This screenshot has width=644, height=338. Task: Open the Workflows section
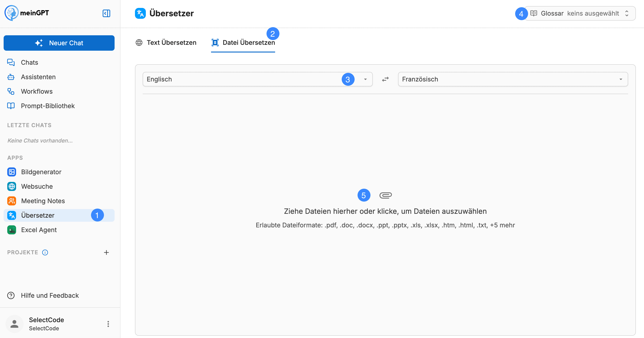pos(36,91)
